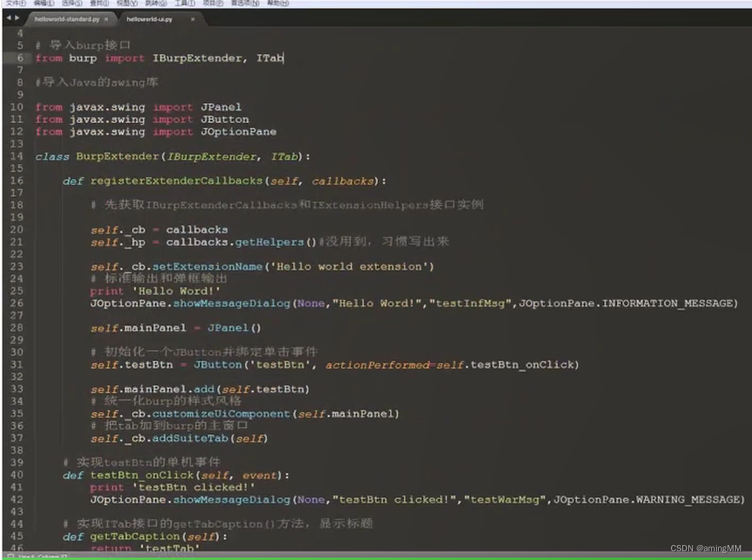This screenshot has height=560, width=752.
Task: Click the INFORMATION_MESSAGE dialog line
Action: (x=414, y=303)
